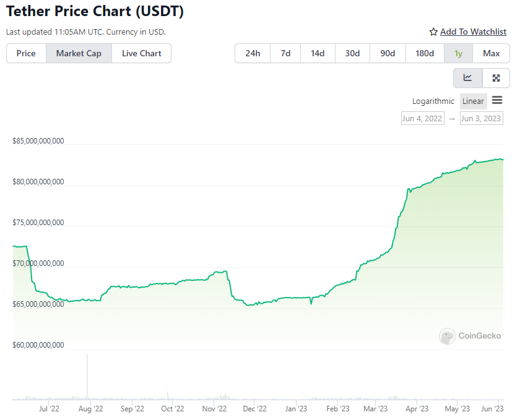Image resolution: width=520 pixels, height=420 pixels.
Task: Click the Feb '23 axis label
Action: [338, 409]
